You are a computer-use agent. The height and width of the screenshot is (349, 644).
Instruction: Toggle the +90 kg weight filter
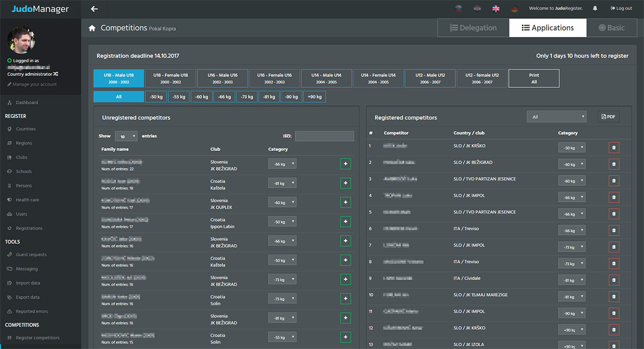pos(314,97)
